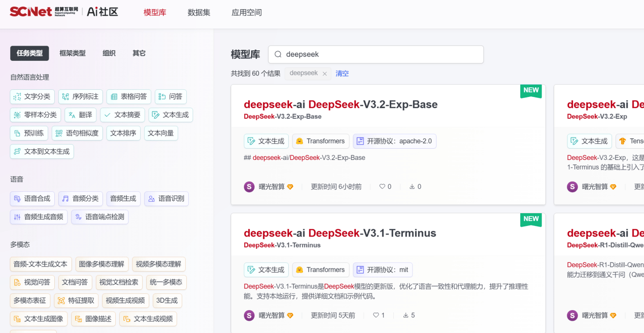Click the 清空 link to clear filters
644x333 pixels.
click(342, 74)
